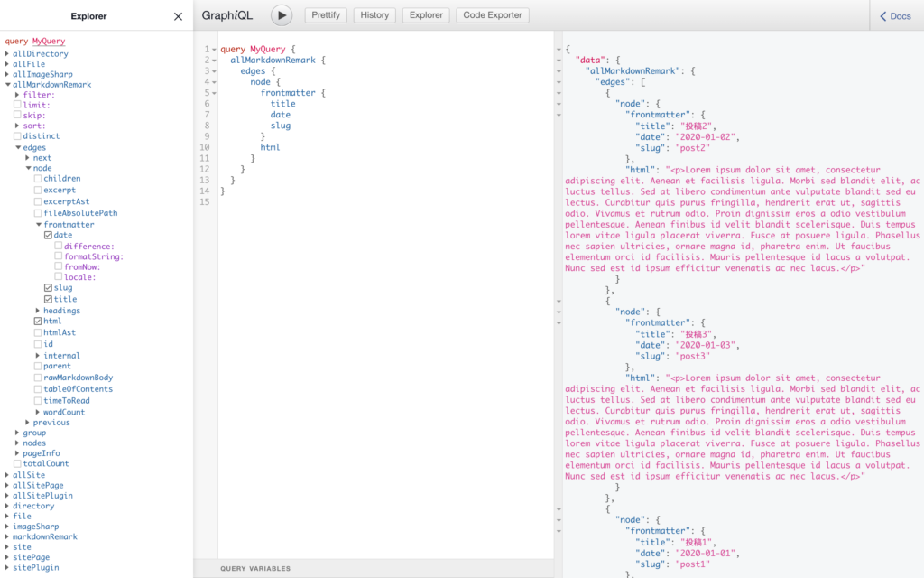The width and height of the screenshot is (924, 578).
Task: Expand the filter: argument
Action: [17, 94]
